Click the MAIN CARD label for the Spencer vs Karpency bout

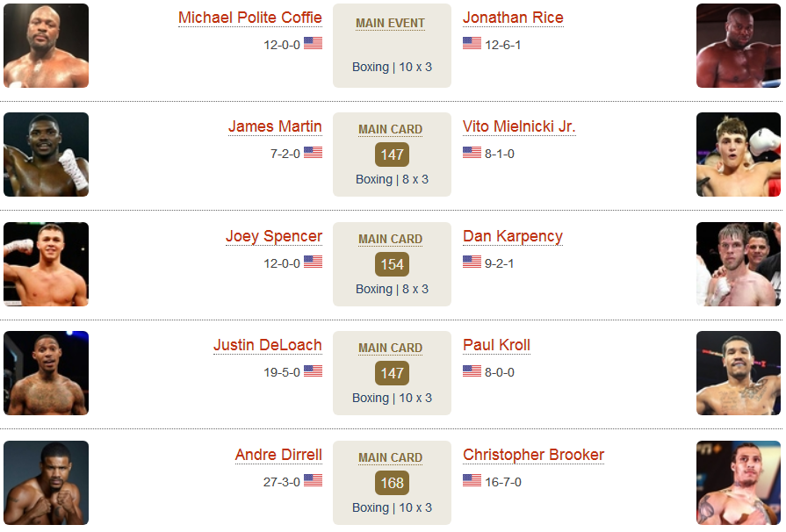pyautogui.click(x=391, y=240)
